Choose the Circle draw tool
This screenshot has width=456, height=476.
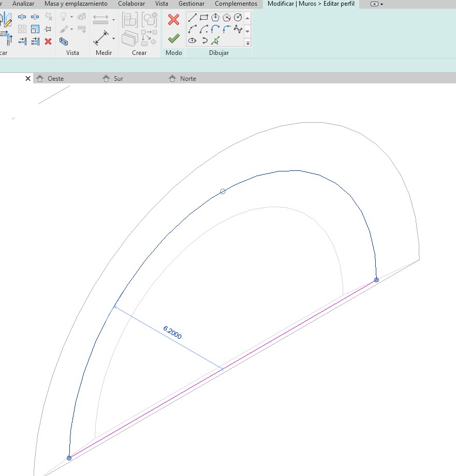(238, 17)
